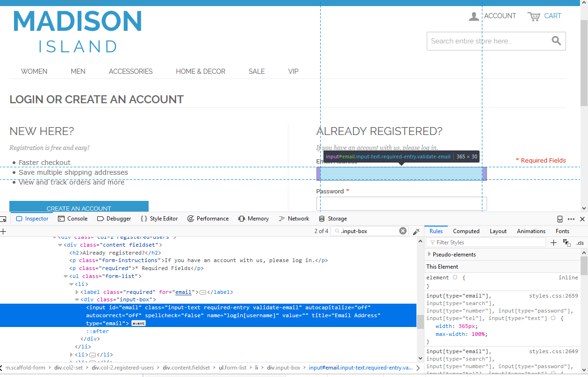Open the Computed styles tab

point(466,231)
